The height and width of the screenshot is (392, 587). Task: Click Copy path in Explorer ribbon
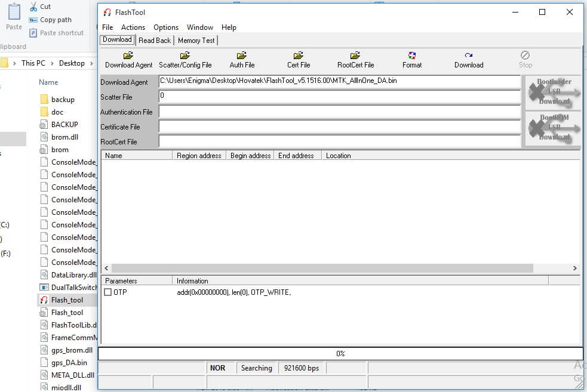click(50, 20)
